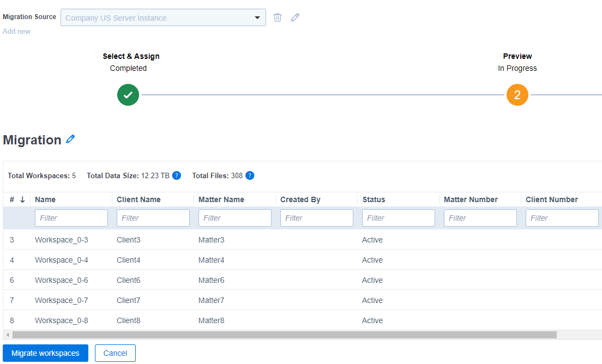Screen dimensions: 602x364
Task: Click the Preview step 2 circle
Action: click(x=517, y=95)
